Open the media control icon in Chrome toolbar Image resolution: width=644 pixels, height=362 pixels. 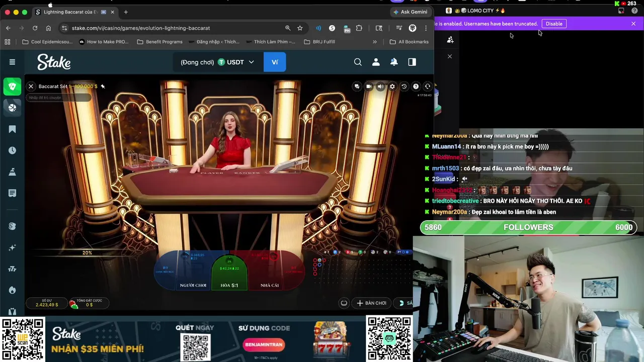(399, 28)
